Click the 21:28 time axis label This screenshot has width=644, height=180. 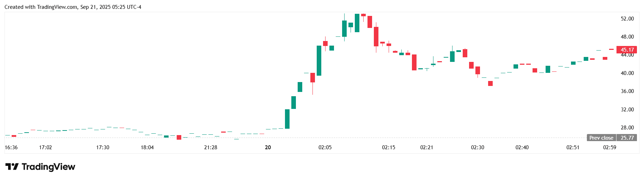point(211,147)
